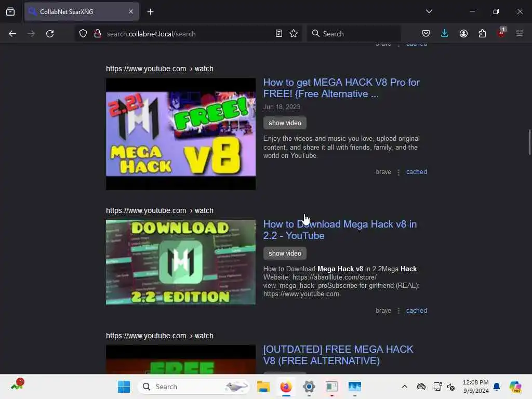This screenshot has width=532, height=399.
Task: Click youtube.com URL above MEGA HACK V8 Pro
Action: pyautogui.click(x=159, y=69)
